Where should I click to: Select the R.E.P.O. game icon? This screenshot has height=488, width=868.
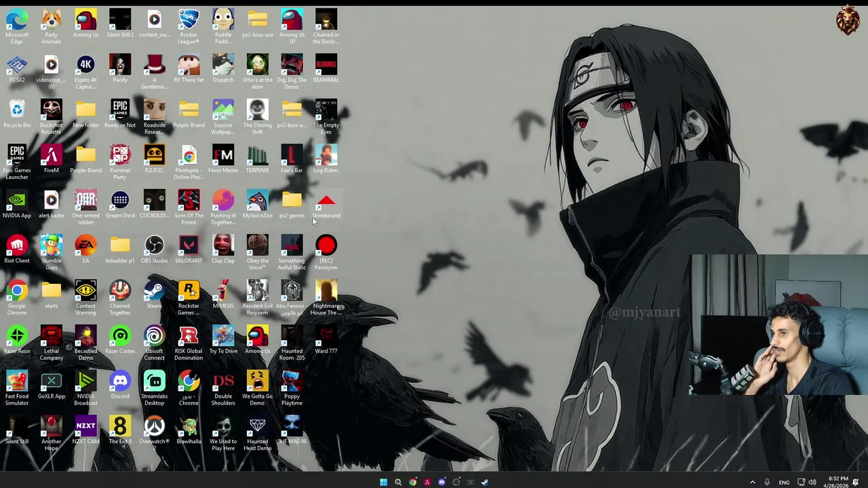point(154,159)
